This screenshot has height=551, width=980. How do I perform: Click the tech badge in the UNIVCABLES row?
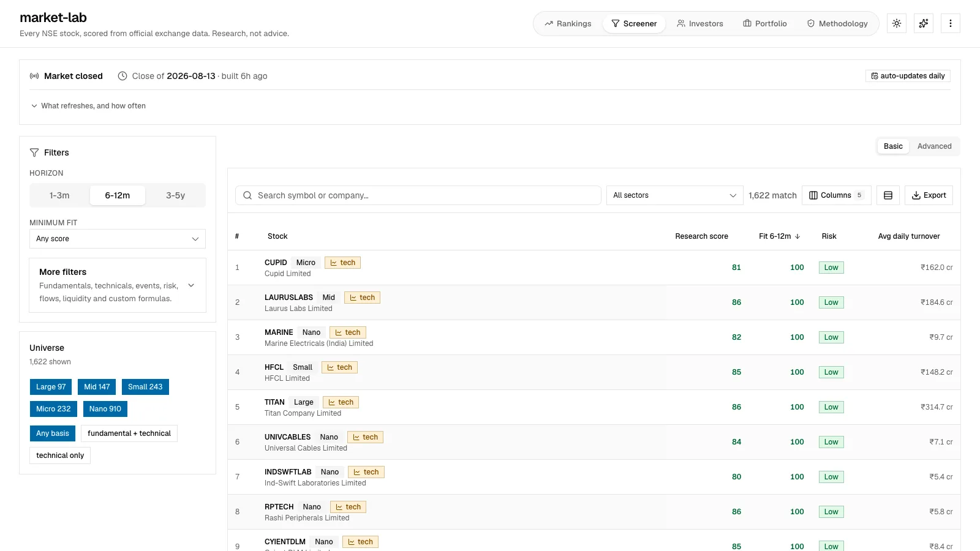365,437
